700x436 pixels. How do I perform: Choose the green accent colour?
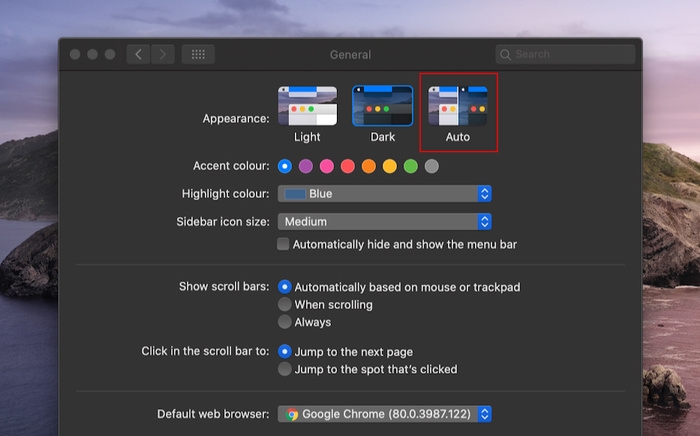click(410, 166)
